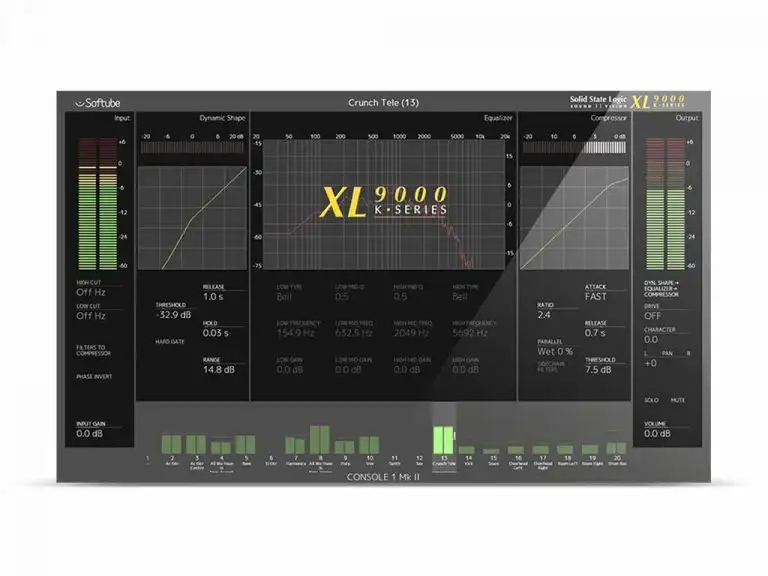Click the Solid State Logic XL 9000 logo in the header
768x576 pixels.
click(627, 101)
